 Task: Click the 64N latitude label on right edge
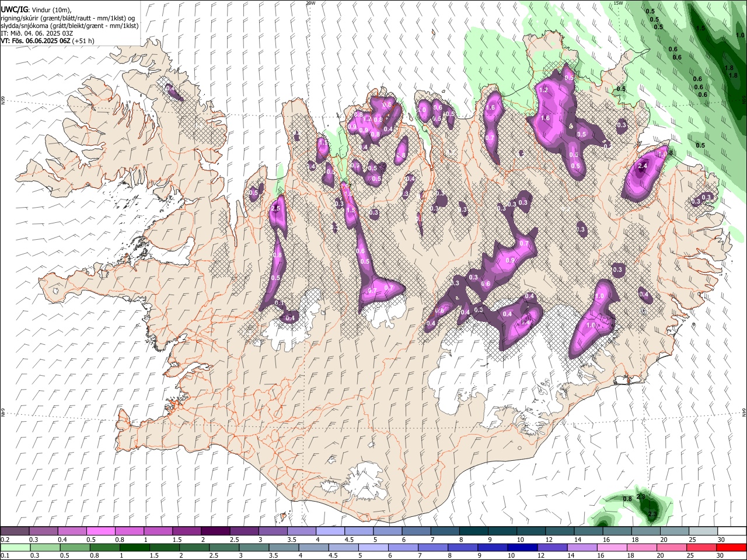tap(744, 412)
